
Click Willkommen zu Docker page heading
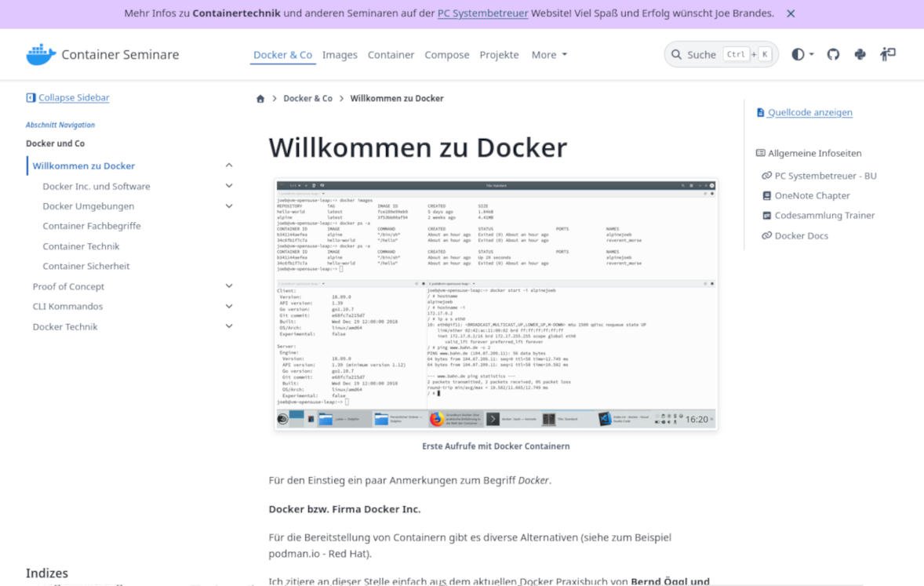pos(418,147)
